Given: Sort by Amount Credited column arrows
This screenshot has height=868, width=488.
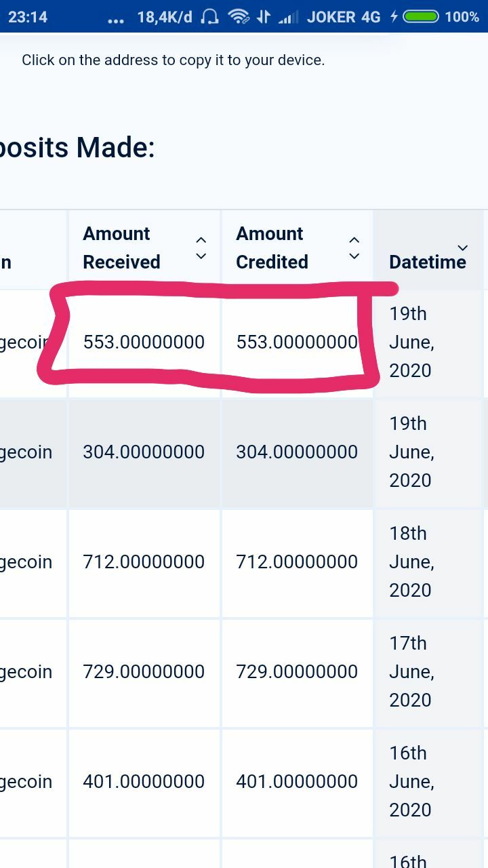Looking at the screenshot, I should [x=354, y=248].
